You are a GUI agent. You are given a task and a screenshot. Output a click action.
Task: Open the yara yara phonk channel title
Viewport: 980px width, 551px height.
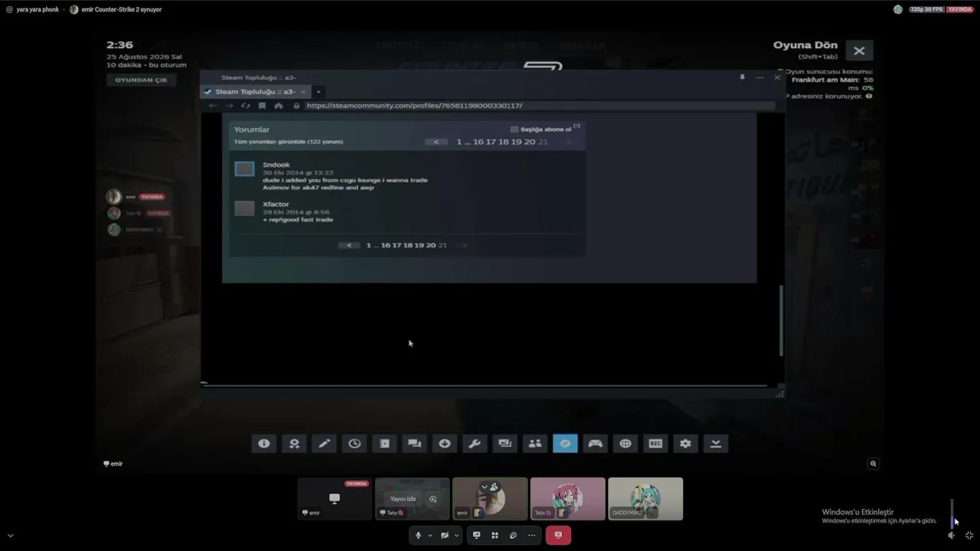[x=38, y=9]
